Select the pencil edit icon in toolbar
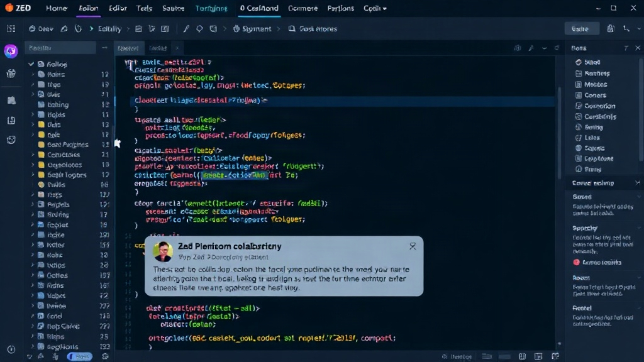The height and width of the screenshot is (362, 644). (x=186, y=29)
